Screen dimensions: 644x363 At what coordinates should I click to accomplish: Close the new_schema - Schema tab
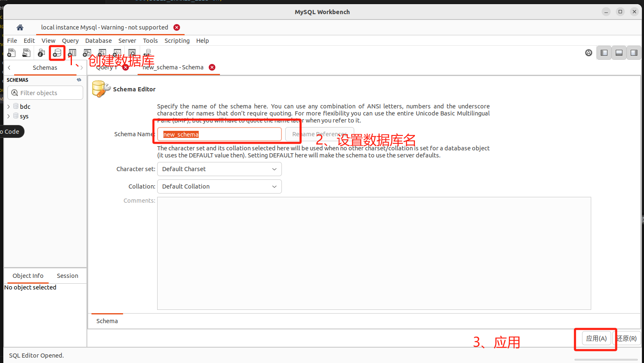[x=212, y=67]
